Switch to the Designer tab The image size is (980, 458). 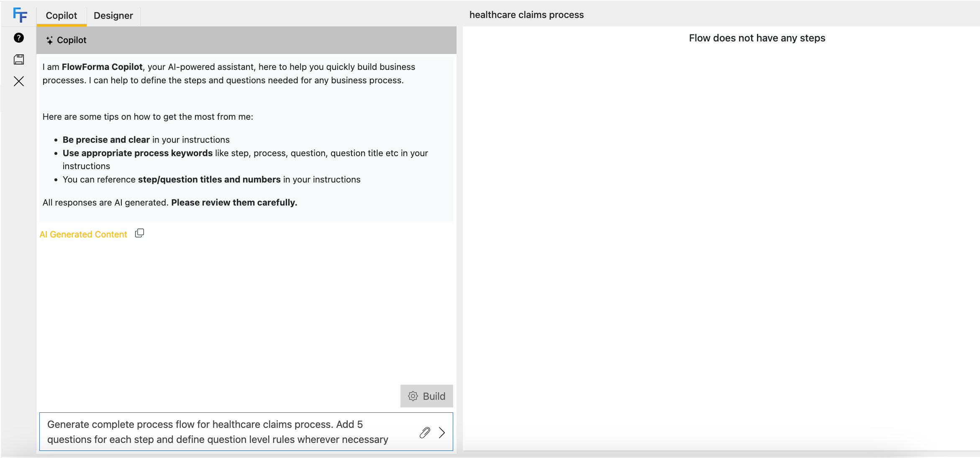point(113,16)
